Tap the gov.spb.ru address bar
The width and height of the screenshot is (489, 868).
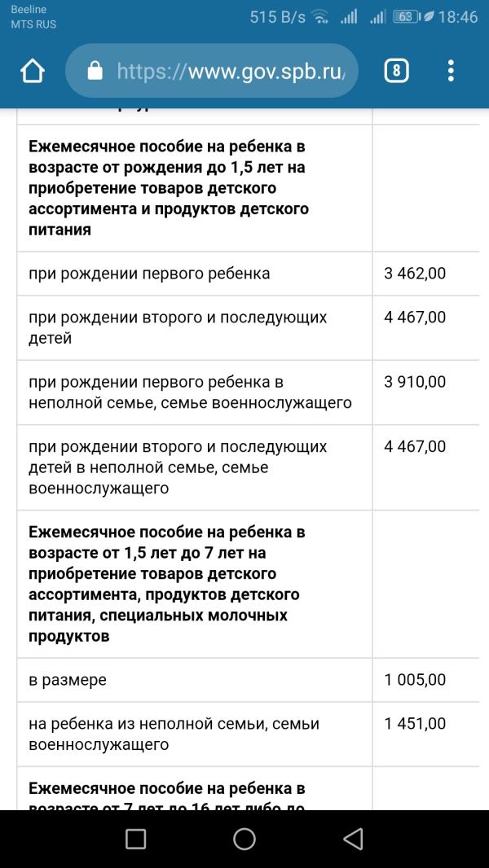point(212,71)
